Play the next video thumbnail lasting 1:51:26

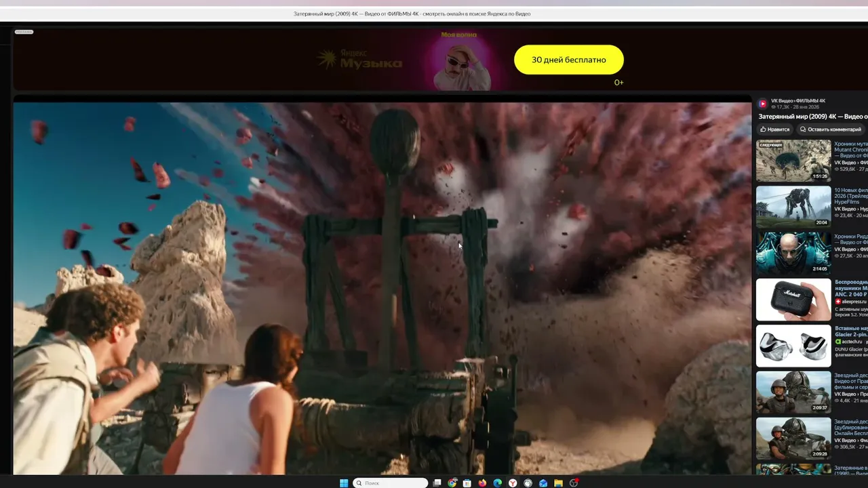pos(793,161)
